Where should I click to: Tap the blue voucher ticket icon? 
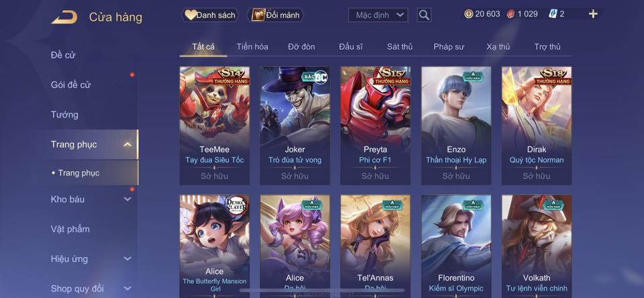552,14
